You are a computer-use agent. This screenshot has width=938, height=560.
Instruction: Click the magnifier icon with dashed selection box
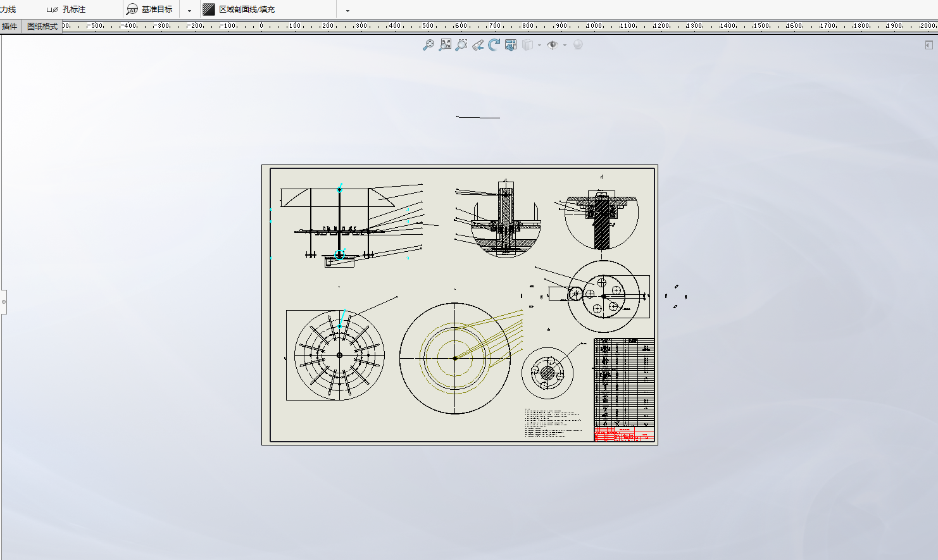pos(461,45)
